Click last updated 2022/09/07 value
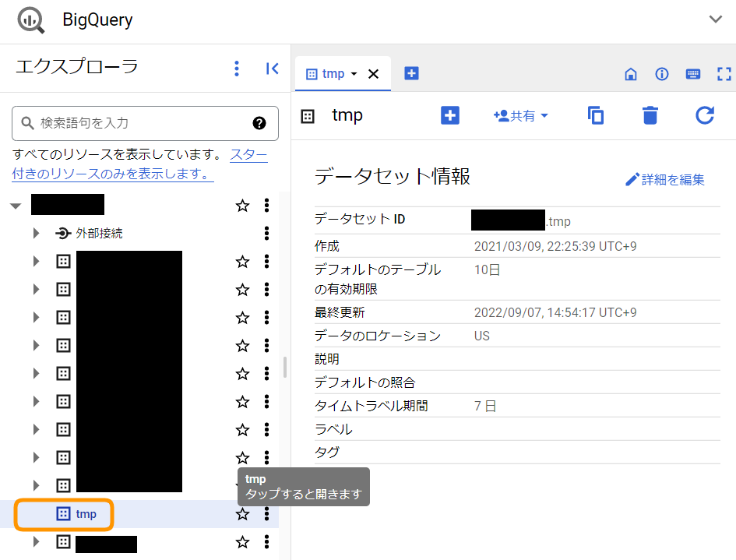The width and height of the screenshot is (736, 560). point(555,312)
